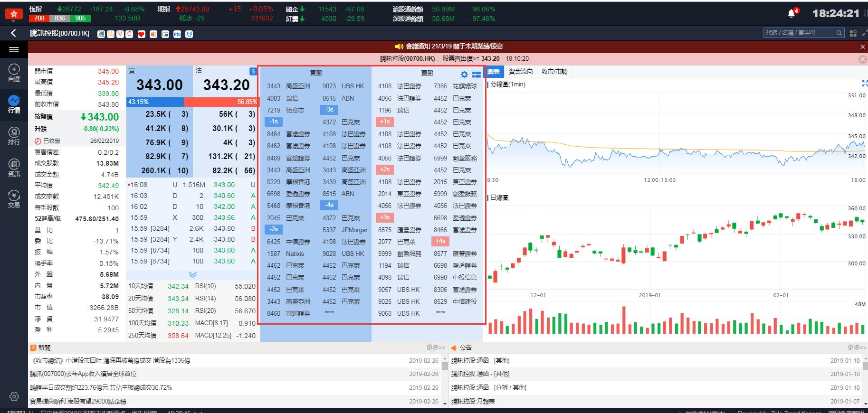Click the bid price 343.00
The width and height of the screenshot is (868, 413).
[x=160, y=85]
